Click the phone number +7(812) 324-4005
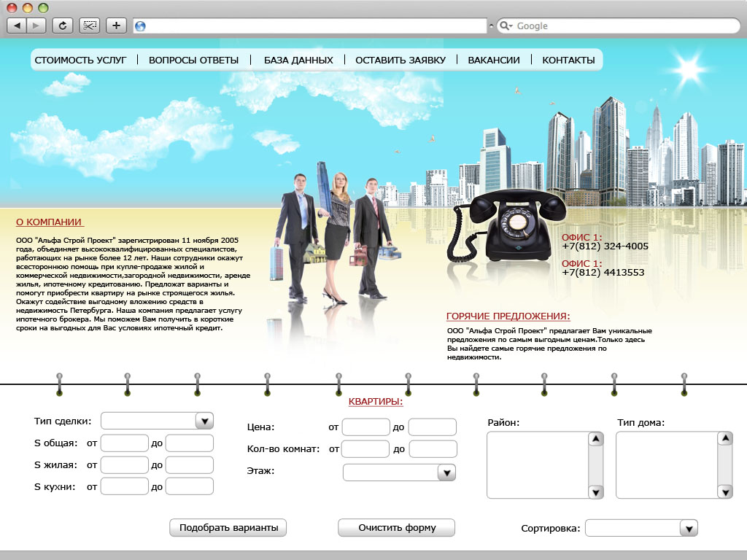747x560 pixels. pyautogui.click(x=605, y=246)
